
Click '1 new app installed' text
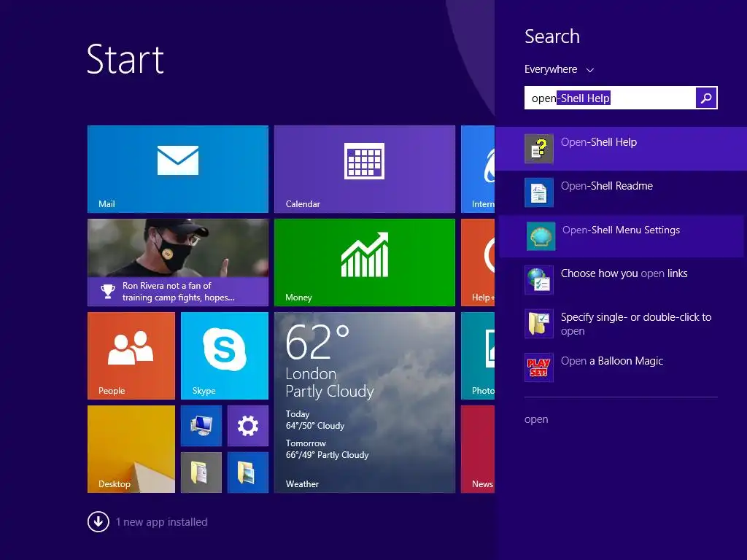pos(161,522)
